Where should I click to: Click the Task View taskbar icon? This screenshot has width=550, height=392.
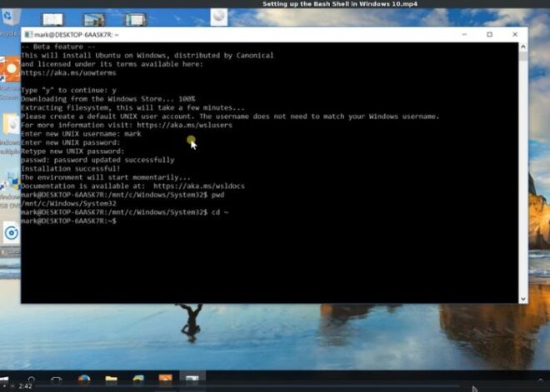tap(56, 380)
